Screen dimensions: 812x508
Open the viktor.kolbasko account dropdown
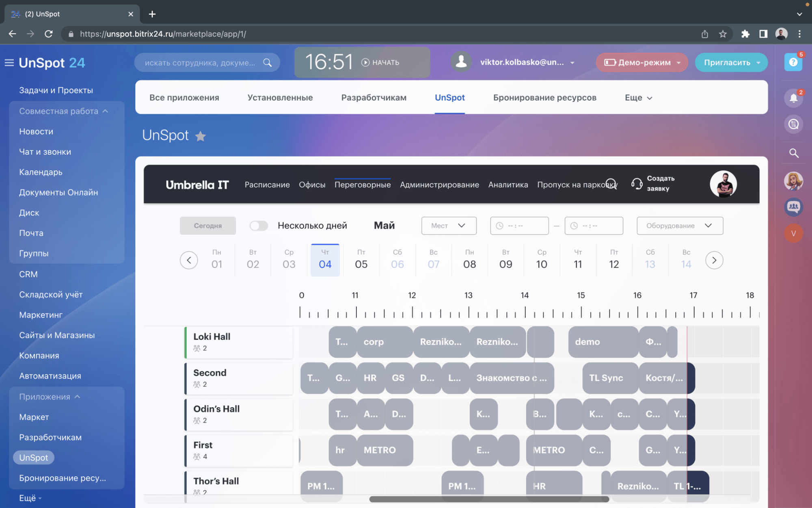coord(572,63)
